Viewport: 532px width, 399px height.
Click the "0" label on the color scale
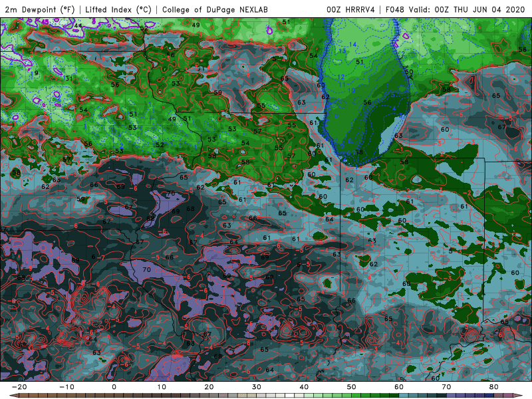114,387
